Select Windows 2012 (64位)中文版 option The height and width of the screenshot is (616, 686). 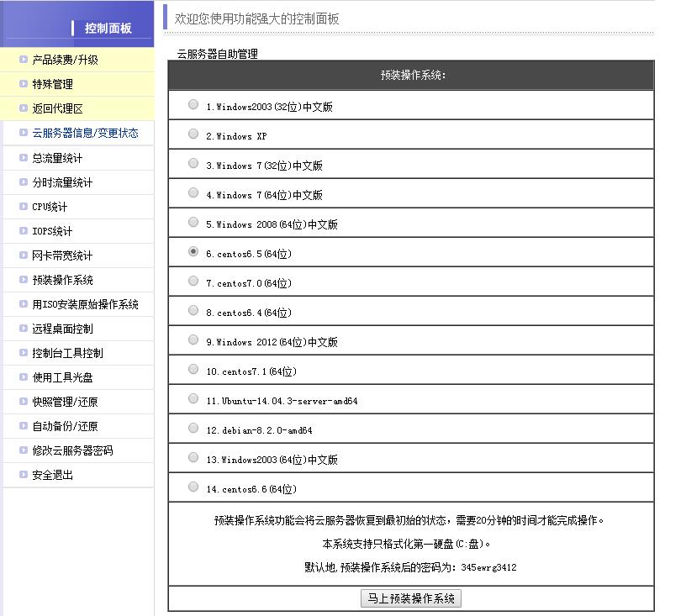(x=193, y=340)
